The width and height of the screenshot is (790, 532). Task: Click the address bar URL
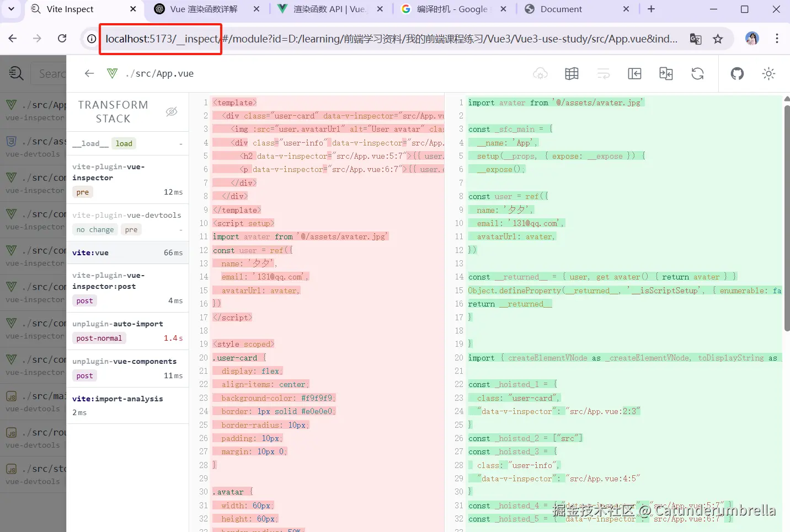pyautogui.click(x=391, y=39)
